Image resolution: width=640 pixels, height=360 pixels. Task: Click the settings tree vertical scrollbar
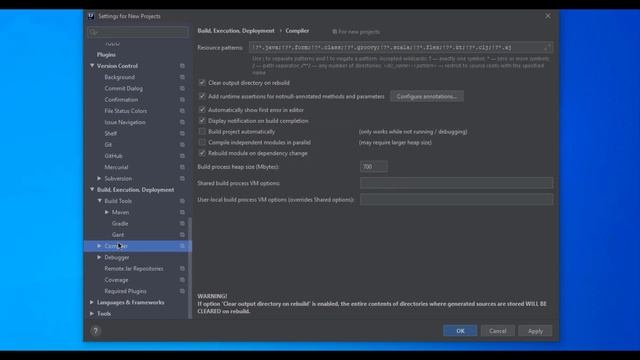pyautogui.click(x=190, y=267)
